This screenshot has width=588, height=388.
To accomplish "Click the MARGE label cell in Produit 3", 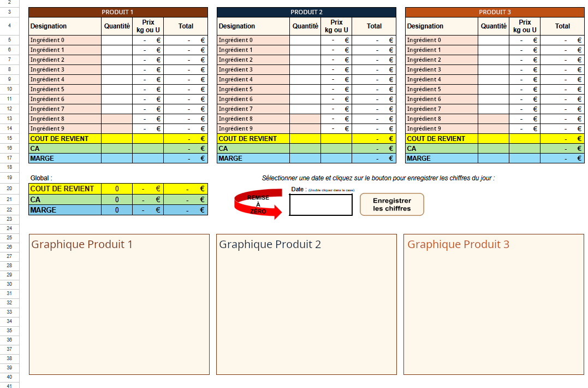I will (x=441, y=158).
